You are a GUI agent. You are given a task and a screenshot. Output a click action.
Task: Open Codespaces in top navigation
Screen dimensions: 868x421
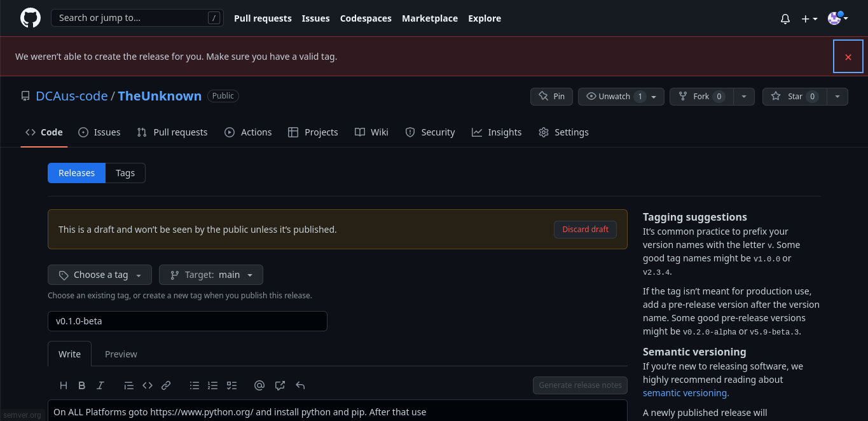tap(366, 18)
